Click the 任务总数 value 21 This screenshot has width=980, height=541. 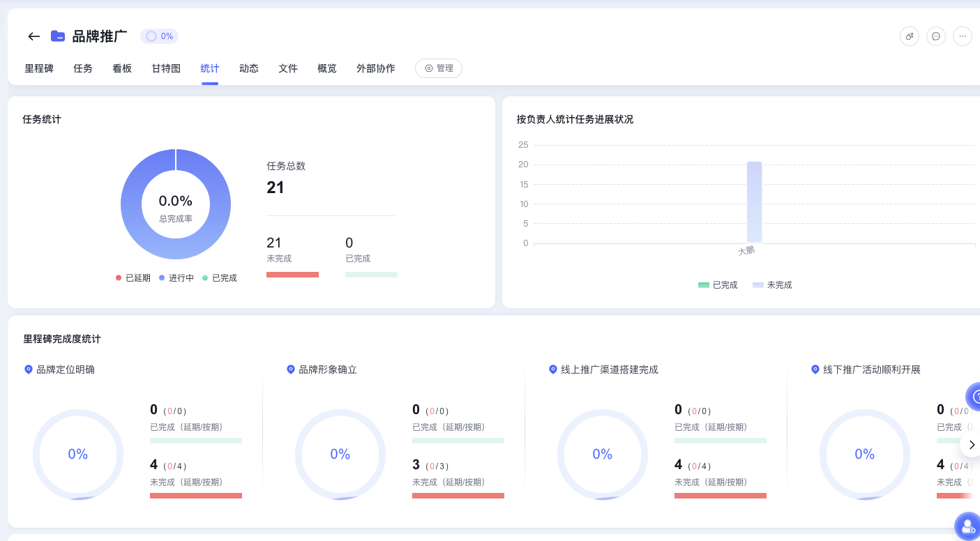coord(276,188)
